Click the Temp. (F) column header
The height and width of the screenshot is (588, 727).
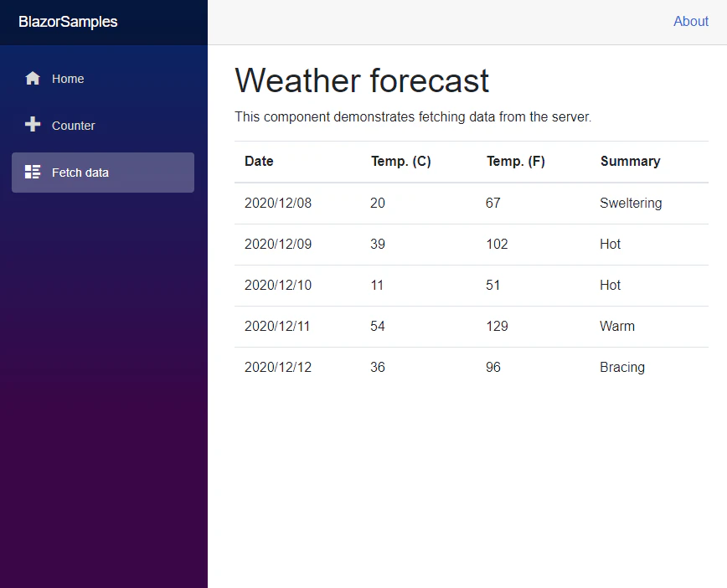point(516,162)
